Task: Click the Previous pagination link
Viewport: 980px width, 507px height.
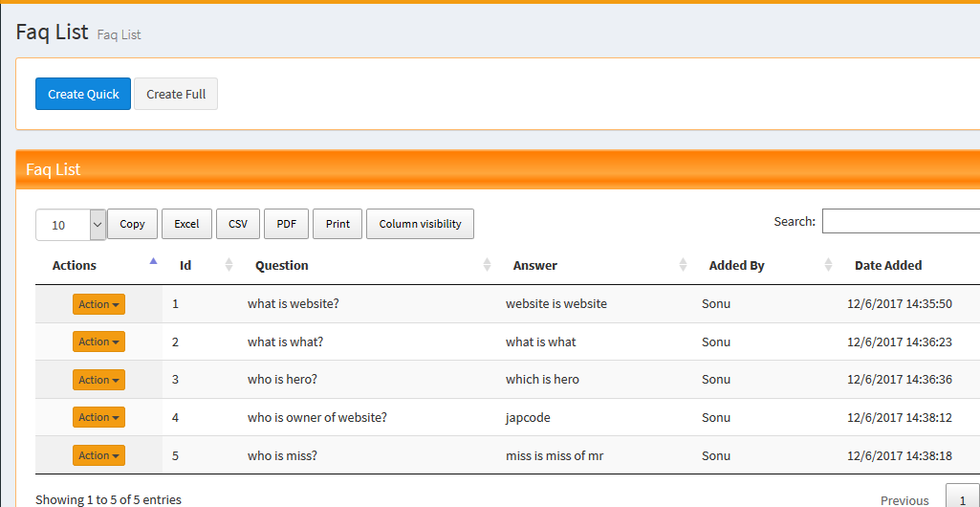Action: point(904,499)
